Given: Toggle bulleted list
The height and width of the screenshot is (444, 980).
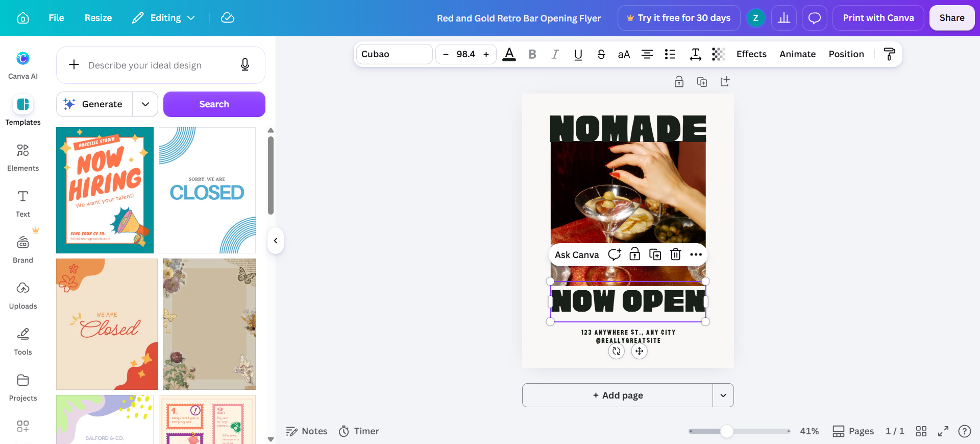Looking at the screenshot, I should coord(670,54).
